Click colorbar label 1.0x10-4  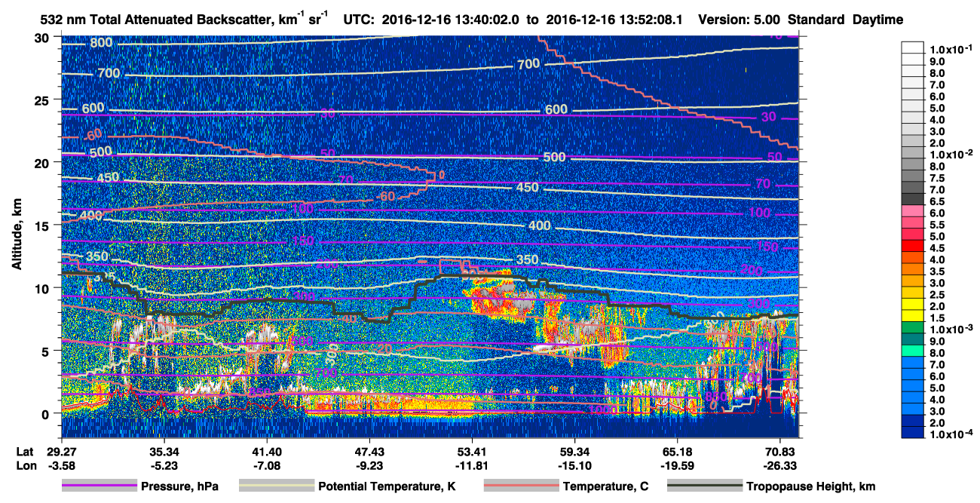click(x=950, y=434)
